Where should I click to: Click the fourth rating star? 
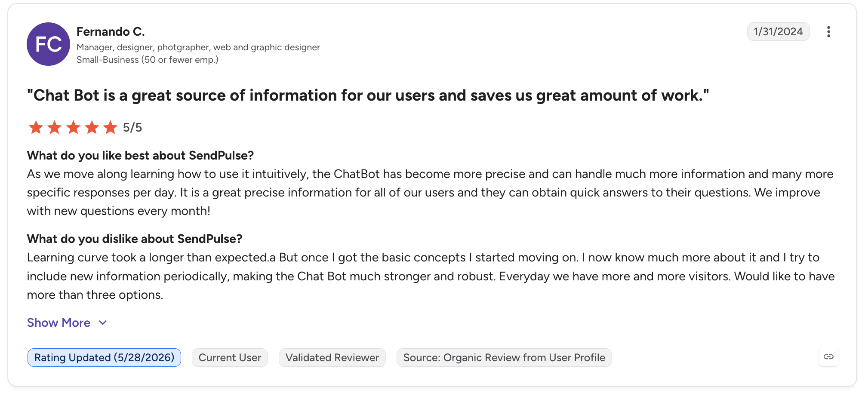tap(92, 127)
